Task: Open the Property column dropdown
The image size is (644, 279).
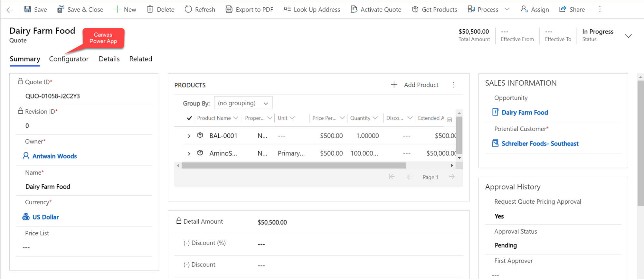Action: pyautogui.click(x=270, y=118)
